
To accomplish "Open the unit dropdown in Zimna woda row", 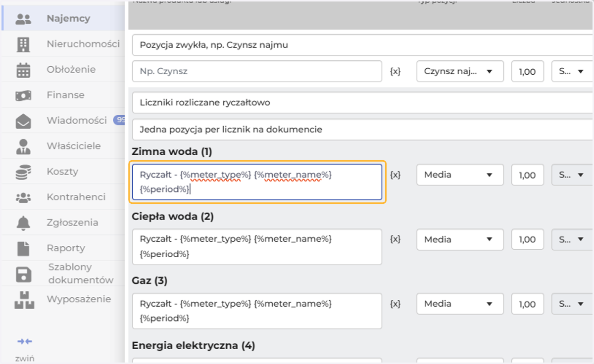I will tap(573, 175).
